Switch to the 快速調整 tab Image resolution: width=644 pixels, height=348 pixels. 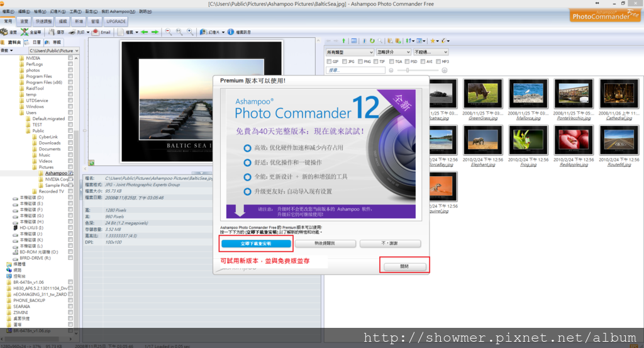43,21
